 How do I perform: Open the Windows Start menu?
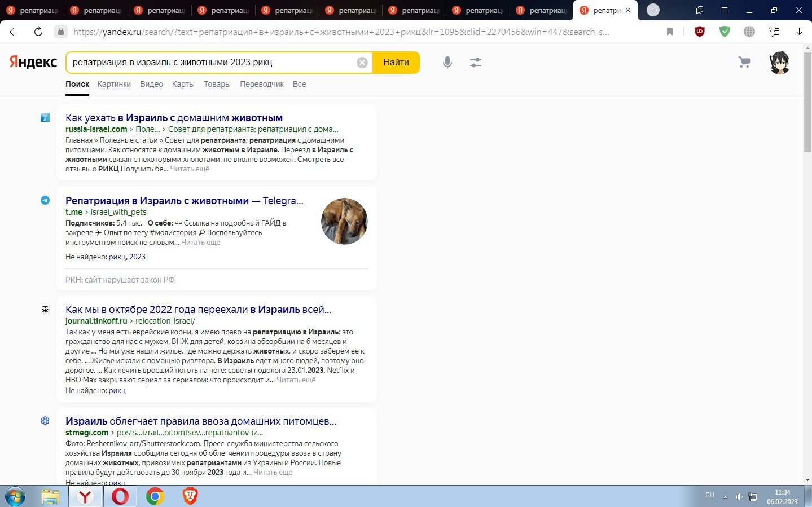(15, 496)
